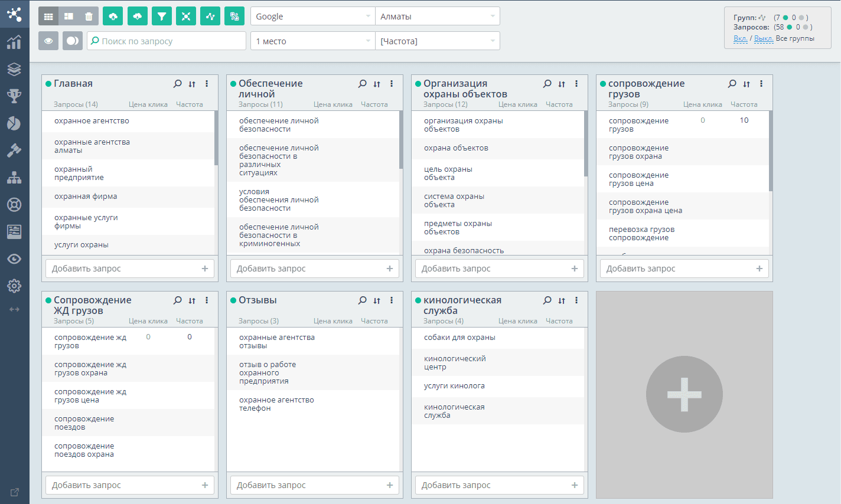841x504 pixels.
Task: Open Обеспечение личной group three-dot menu
Action: [x=392, y=84]
